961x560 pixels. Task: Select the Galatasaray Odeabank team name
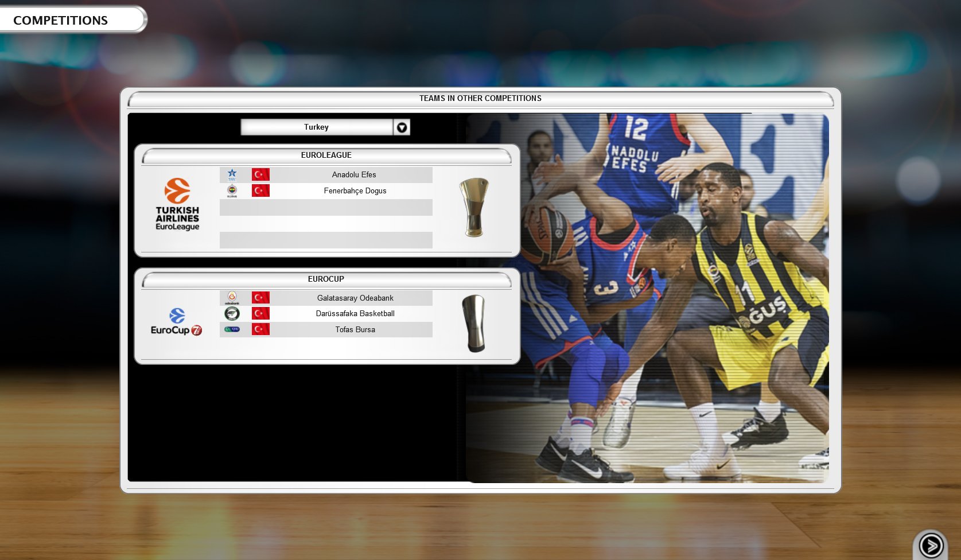[x=355, y=298]
